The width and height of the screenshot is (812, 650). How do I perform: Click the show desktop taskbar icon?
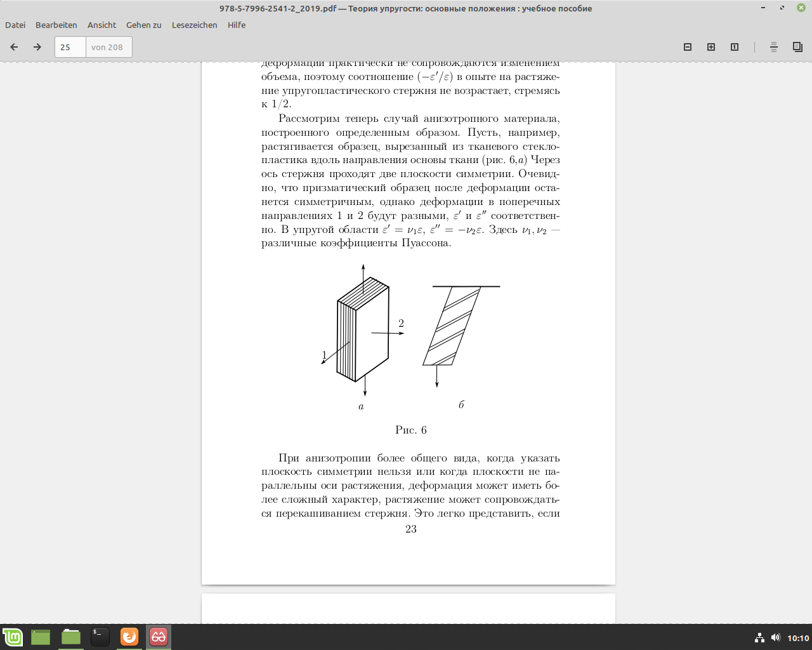(x=41, y=637)
